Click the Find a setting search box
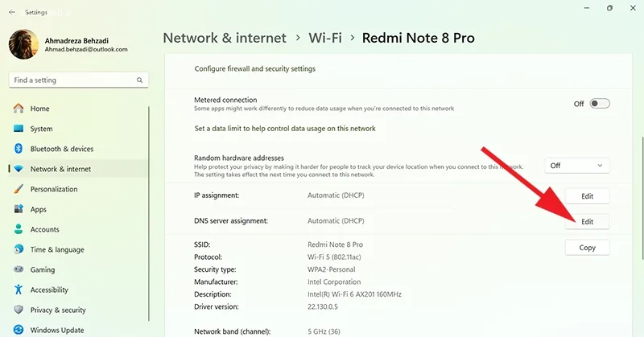The height and width of the screenshot is (337, 644). pos(72,80)
